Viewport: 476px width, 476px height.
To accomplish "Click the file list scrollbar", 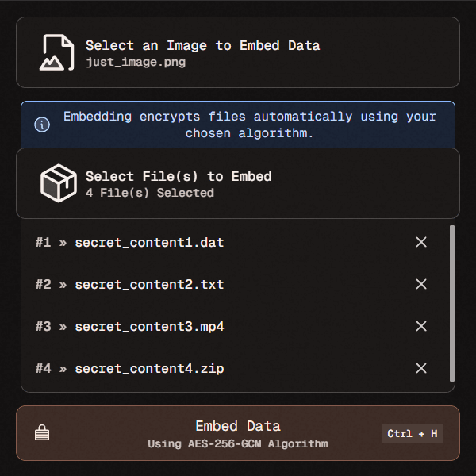I will [452, 301].
